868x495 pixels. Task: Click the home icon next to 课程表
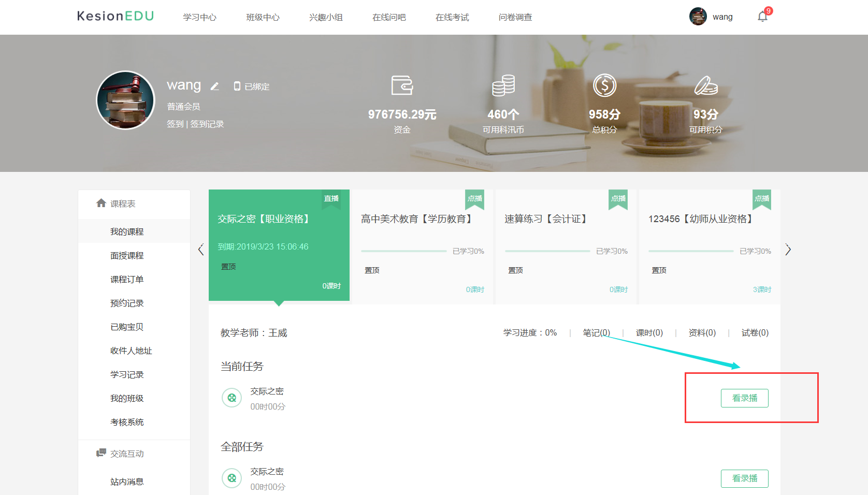(101, 203)
